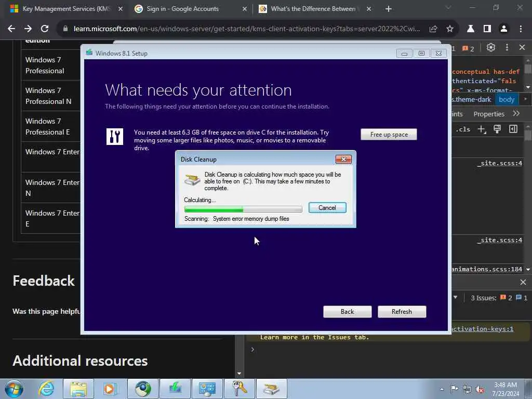Image resolution: width=532 pixels, height=399 pixels.
Task: Open a new Chrome tab
Action: pyautogui.click(x=389, y=9)
